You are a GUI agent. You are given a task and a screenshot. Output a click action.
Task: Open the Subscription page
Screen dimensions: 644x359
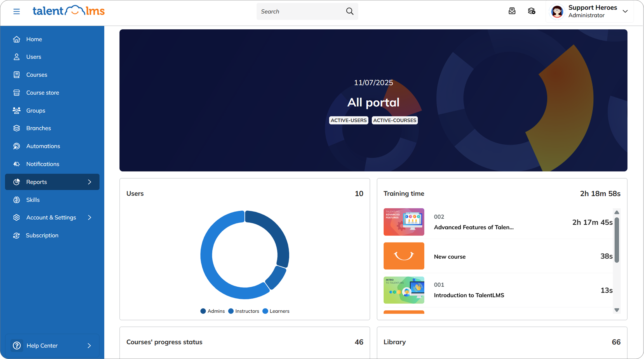click(x=52, y=236)
